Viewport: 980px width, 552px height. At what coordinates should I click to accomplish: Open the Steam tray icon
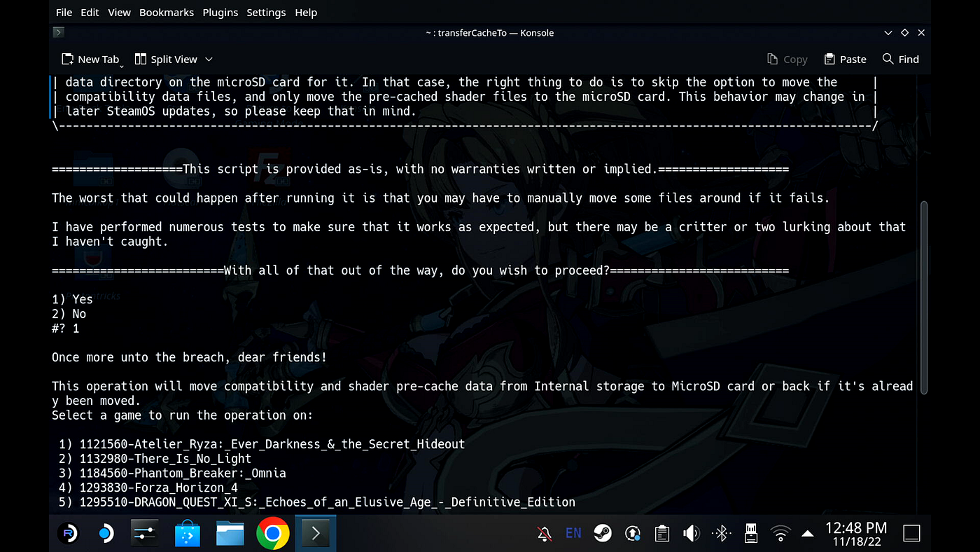point(603,534)
